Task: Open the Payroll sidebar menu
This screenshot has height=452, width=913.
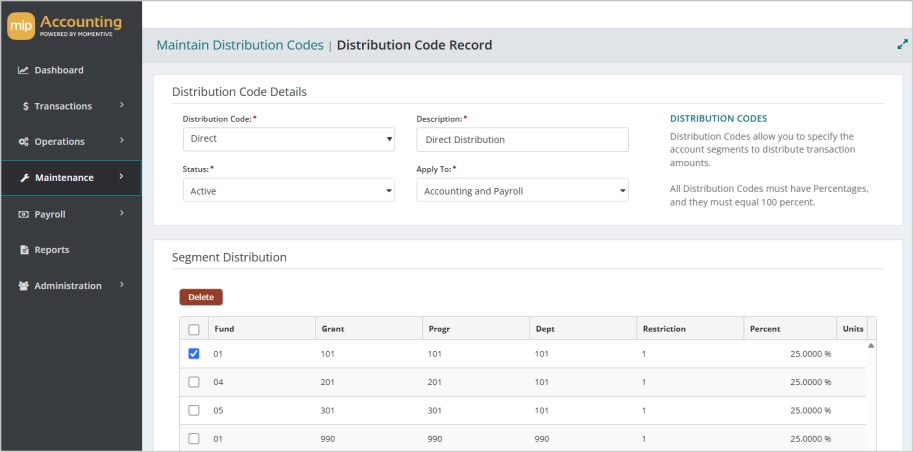Action: point(71,214)
